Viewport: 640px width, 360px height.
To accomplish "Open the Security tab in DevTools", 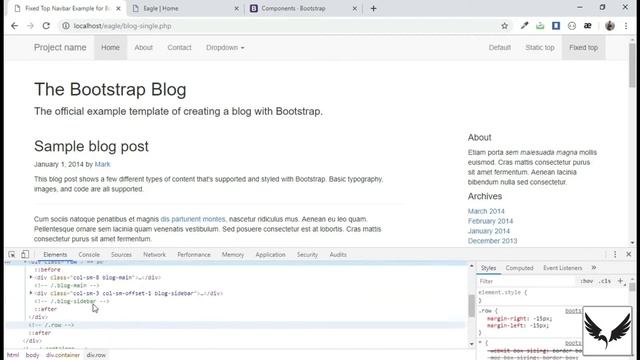I will coord(307,254).
